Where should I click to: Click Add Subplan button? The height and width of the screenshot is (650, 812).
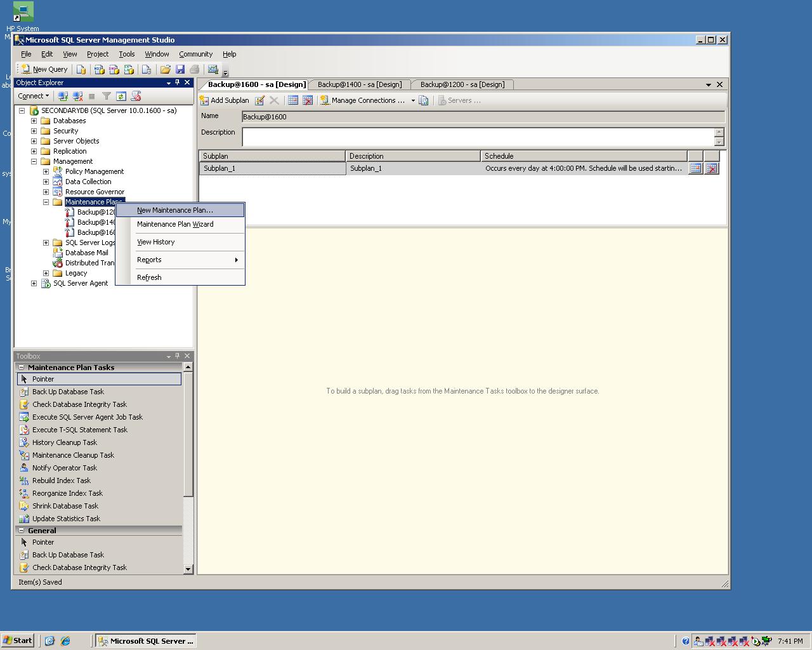pos(225,100)
